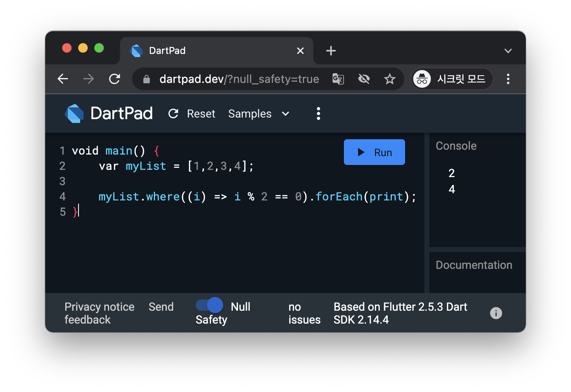This screenshot has width=571, height=392.
Task: Click forEach in the code line
Action: (x=339, y=197)
